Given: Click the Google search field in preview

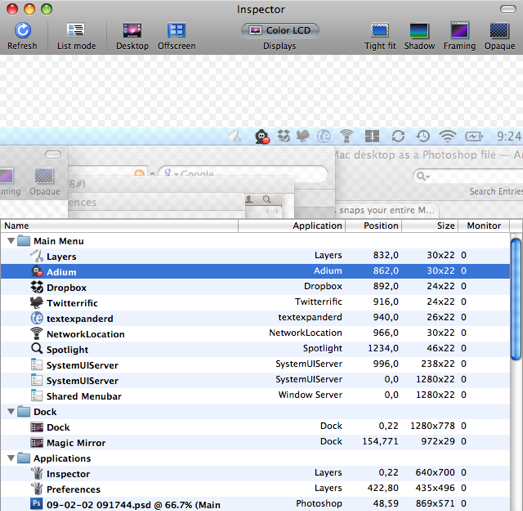Looking at the screenshot, I should (x=243, y=173).
